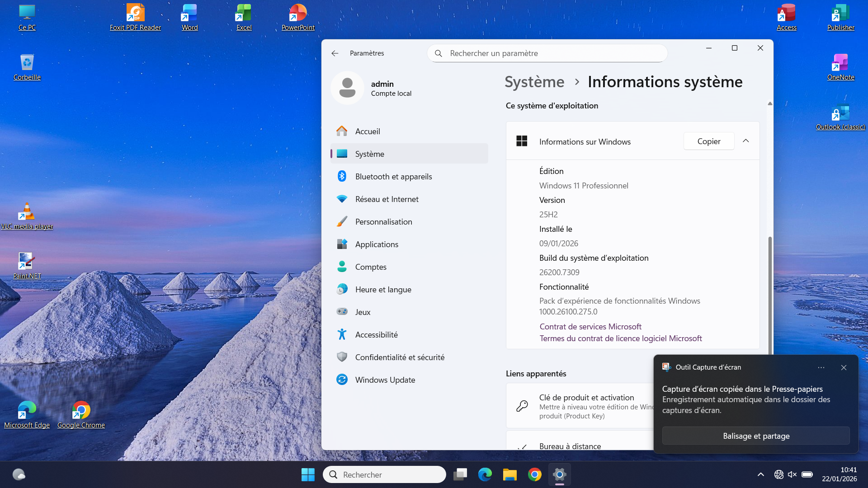Select the Word desktop shortcut
The height and width of the screenshot is (488, 868).
[x=189, y=18]
